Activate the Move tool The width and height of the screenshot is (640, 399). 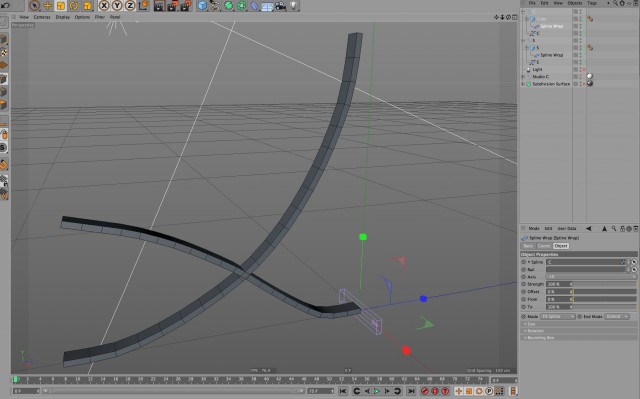pyautogui.click(x=47, y=5)
